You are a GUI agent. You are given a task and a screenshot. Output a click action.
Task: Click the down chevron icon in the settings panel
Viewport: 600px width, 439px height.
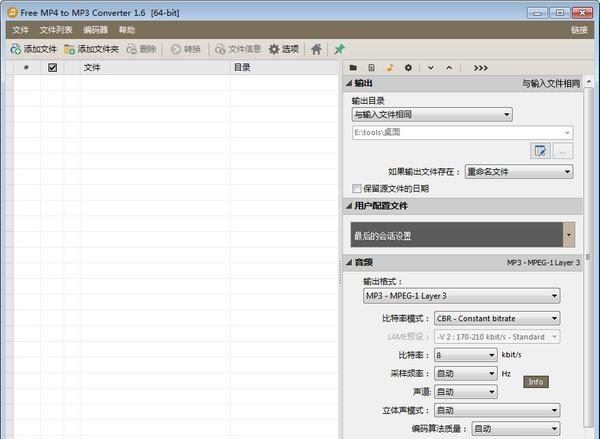click(x=430, y=68)
